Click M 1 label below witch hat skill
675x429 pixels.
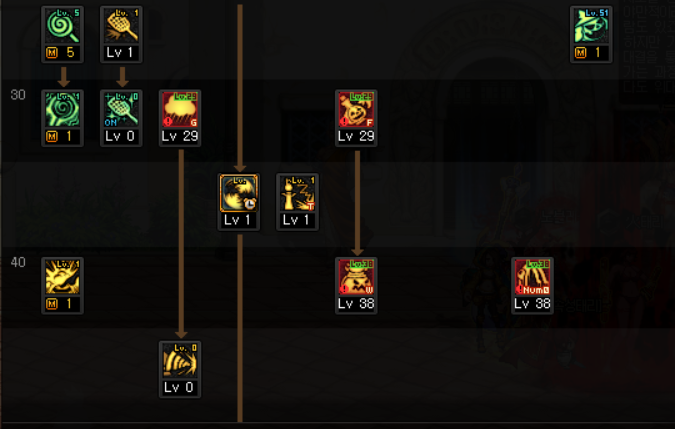click(591, 53)
